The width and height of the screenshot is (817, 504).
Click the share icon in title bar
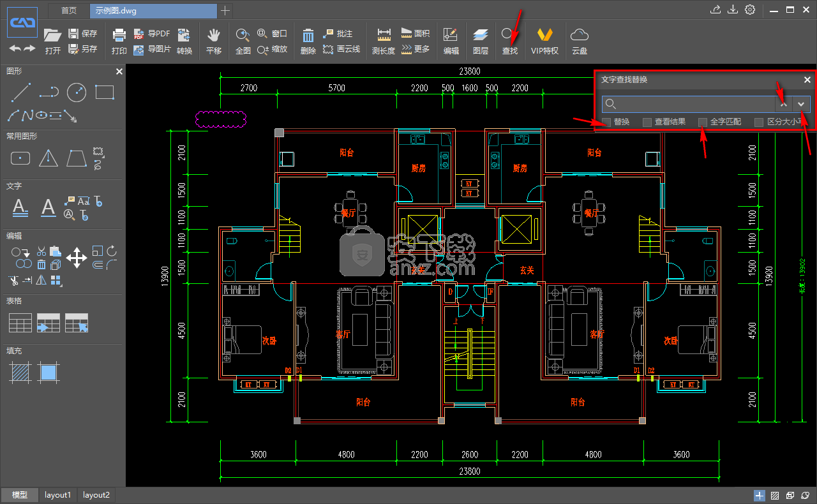[x=716, y=10]
